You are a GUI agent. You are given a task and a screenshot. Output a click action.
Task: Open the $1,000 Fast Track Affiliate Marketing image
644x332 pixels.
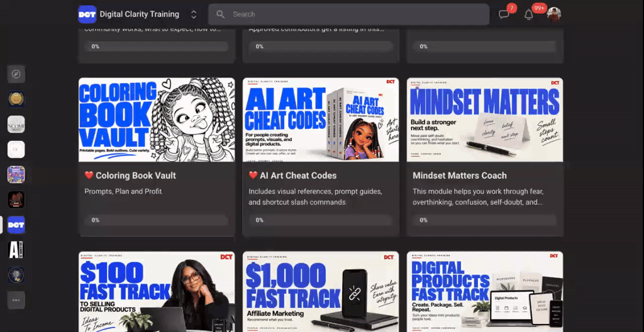[321, 292]
